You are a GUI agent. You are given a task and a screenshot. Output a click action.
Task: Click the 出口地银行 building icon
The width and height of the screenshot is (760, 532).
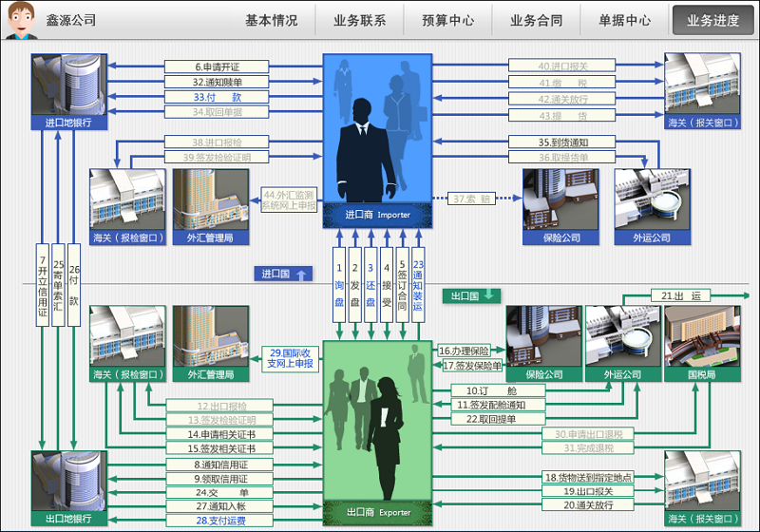pos(68,482)
